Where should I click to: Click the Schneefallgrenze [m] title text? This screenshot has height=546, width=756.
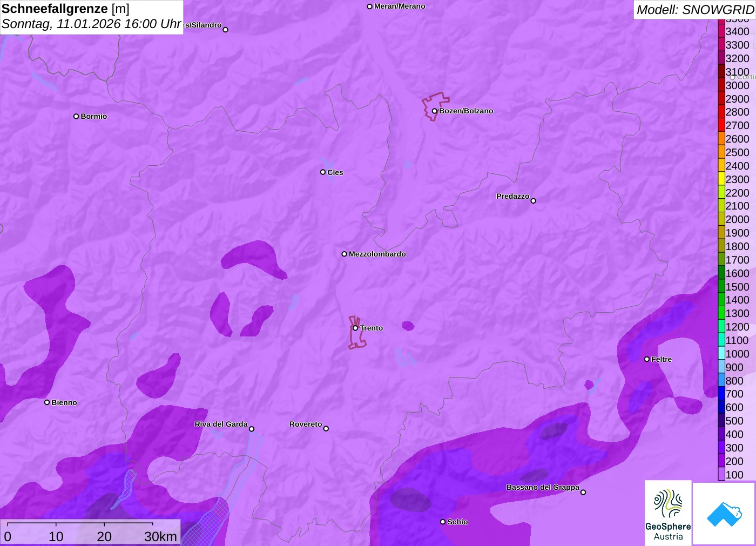point(65,9)
